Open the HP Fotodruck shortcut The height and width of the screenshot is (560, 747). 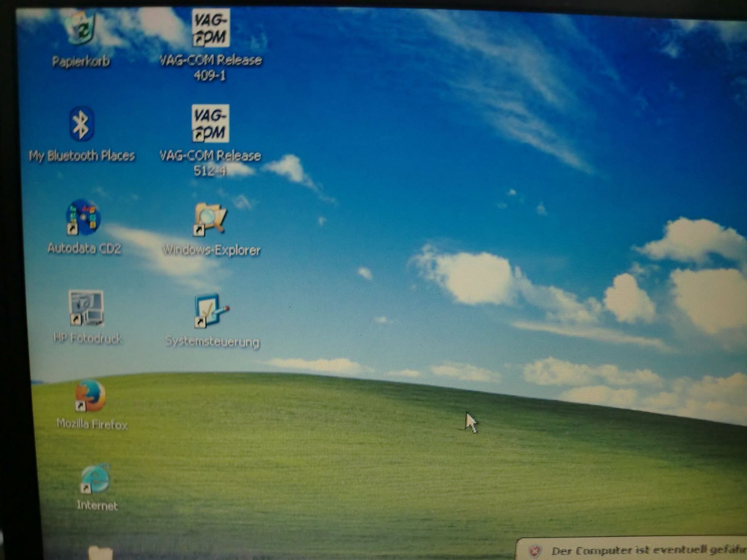click(x=86, y=308)
